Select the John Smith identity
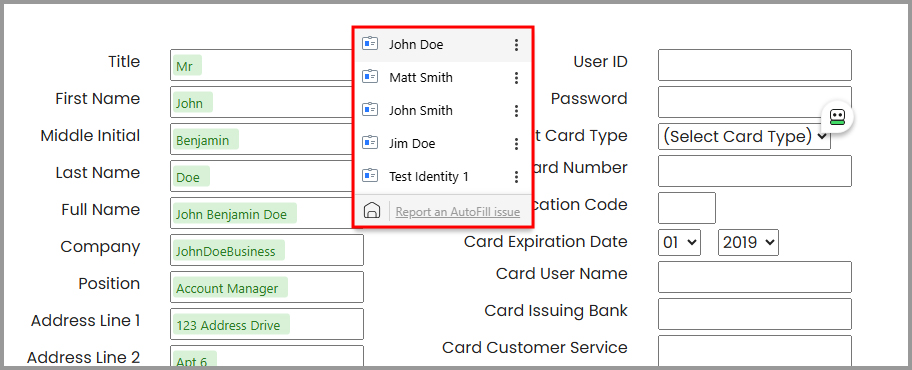This screenshot has height=370, width=912. [443, 111]
